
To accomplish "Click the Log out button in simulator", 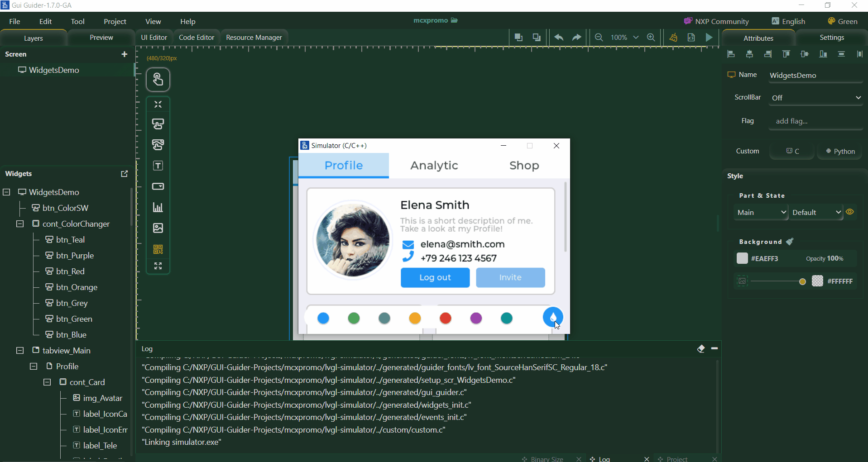I will (435, 277).
